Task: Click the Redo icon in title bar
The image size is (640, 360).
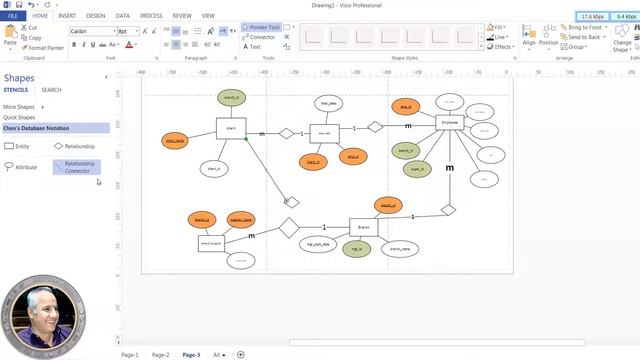Action: pos(47,5)
